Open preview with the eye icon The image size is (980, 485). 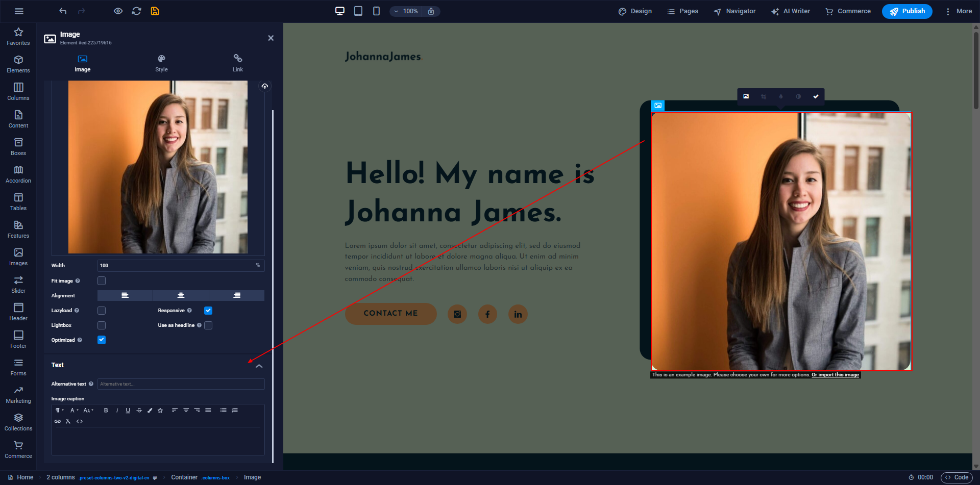[118, 11]
